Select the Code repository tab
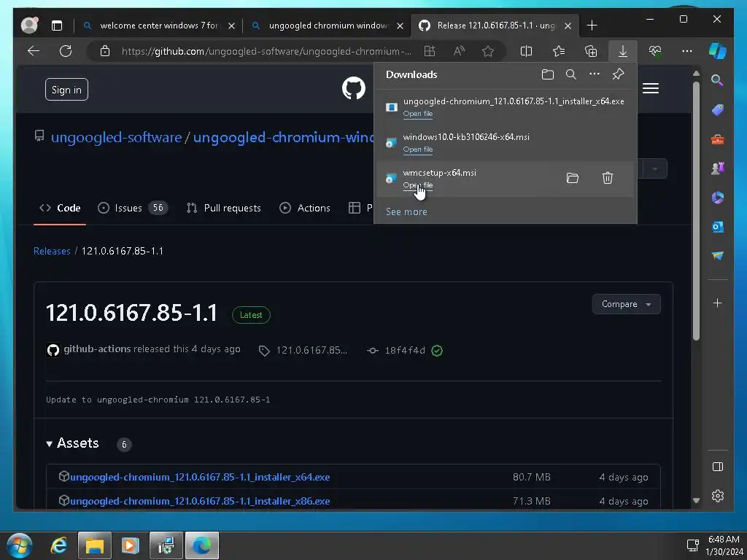 (60, 208)
